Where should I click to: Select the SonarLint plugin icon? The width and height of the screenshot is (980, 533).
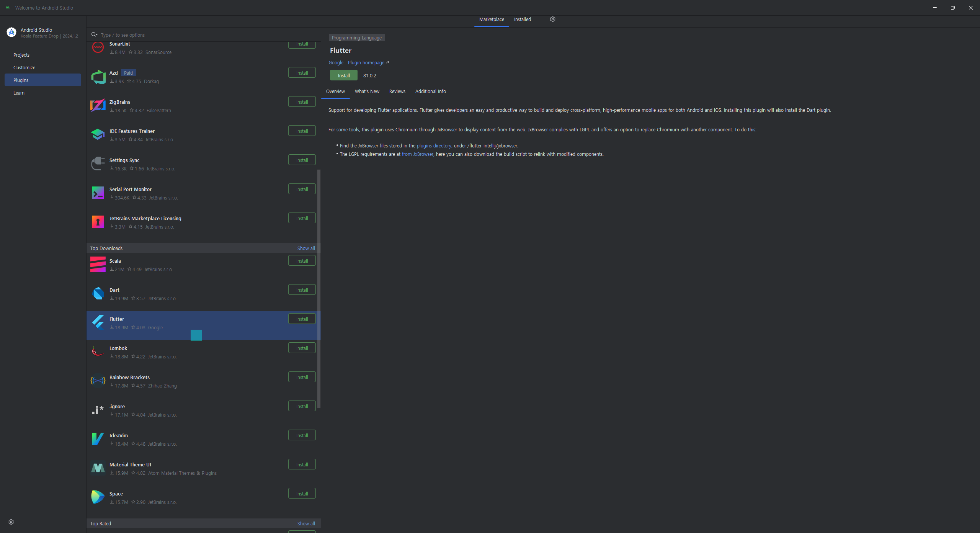(x=98, y=47)
